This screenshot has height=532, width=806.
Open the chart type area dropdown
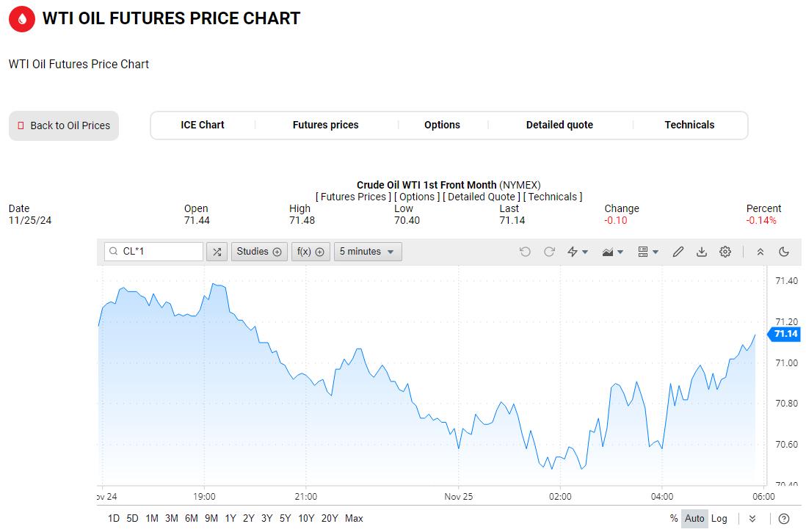coord(613,252)
